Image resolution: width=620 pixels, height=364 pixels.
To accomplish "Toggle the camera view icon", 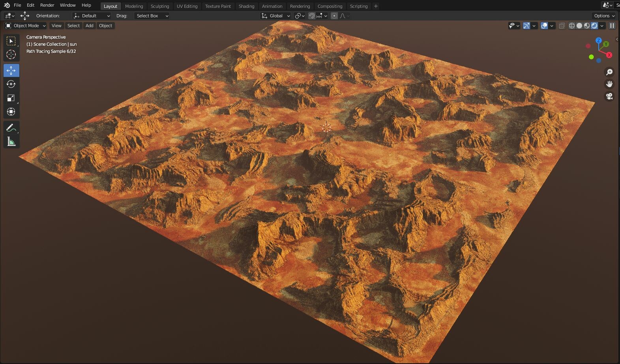I will 609,96.
